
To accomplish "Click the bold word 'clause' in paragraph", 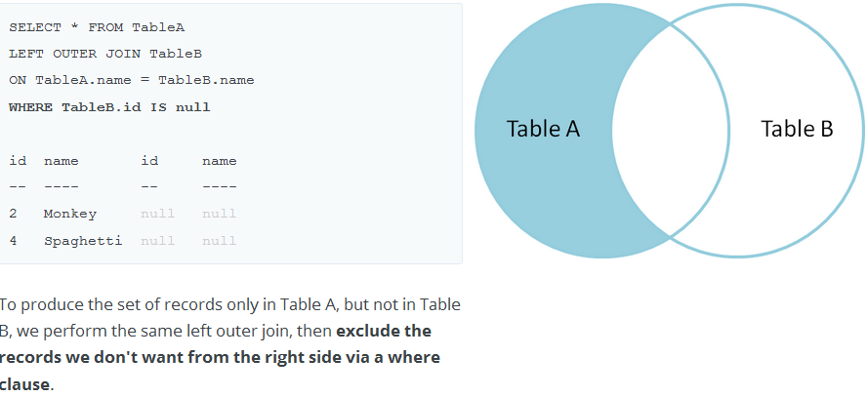I will (x=25, y=384).
